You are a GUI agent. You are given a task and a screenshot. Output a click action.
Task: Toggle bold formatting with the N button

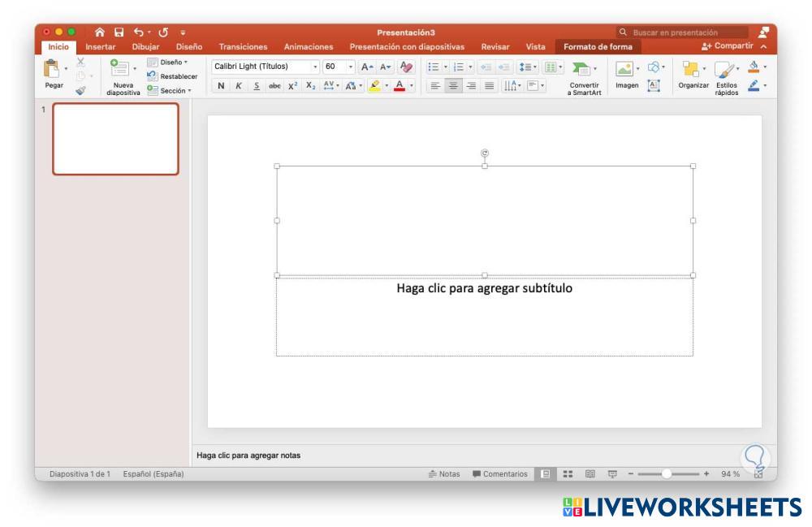coord(221,85)
